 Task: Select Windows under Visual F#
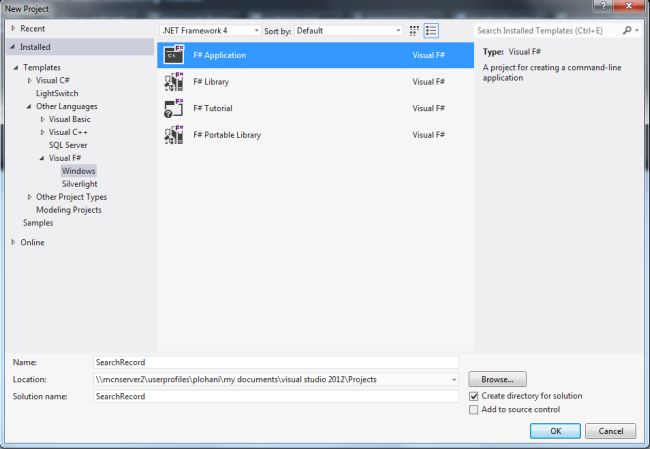coord(78,171)
